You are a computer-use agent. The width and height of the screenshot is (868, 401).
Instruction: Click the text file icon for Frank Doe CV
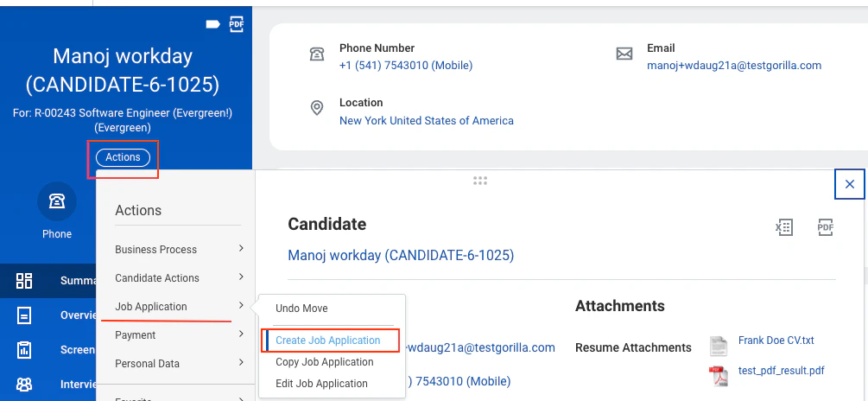click(x=719, y=346)
